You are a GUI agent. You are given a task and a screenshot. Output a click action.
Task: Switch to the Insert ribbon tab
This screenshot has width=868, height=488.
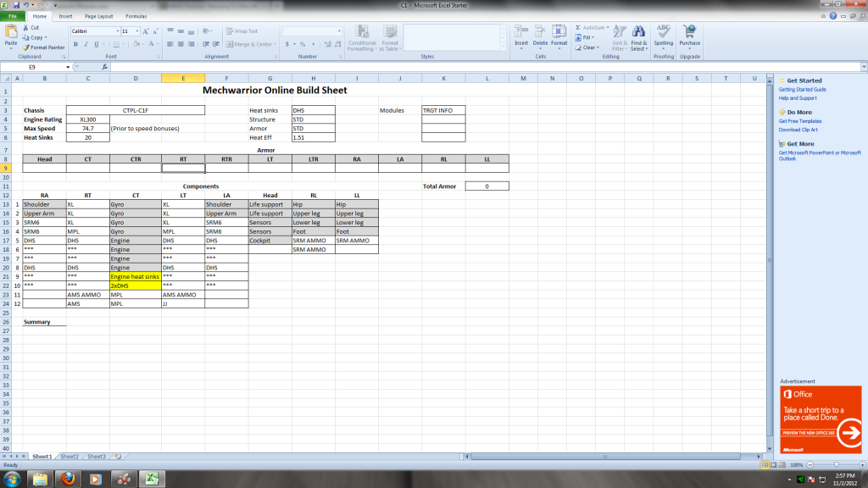[x=65, y=17]
